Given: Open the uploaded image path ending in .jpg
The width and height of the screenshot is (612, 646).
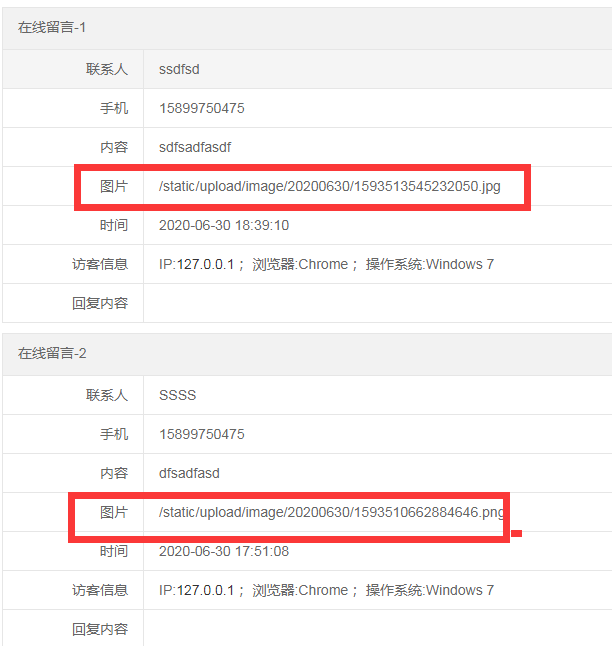Looking at the screenshot, I should tap(329, 187).
